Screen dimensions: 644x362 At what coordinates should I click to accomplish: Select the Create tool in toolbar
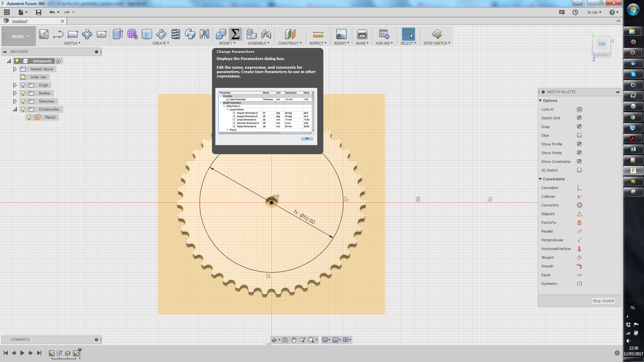click(161, 43)
